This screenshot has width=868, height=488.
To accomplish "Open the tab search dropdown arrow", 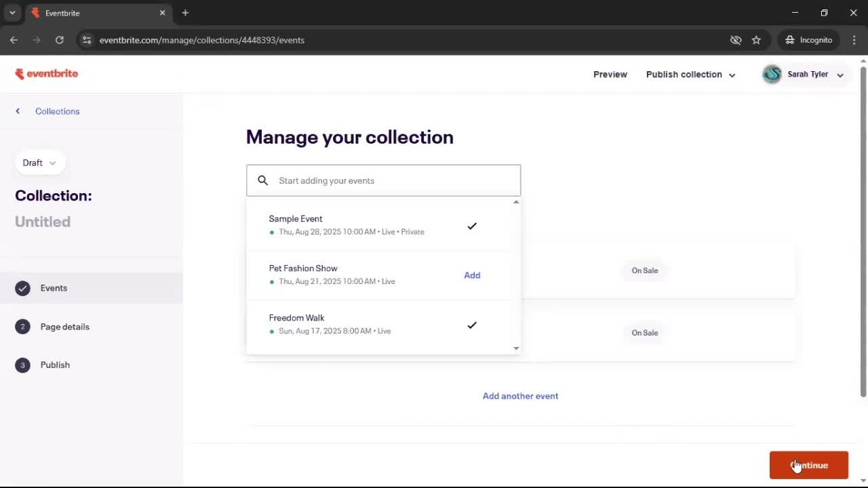I will tap(12, 13).
